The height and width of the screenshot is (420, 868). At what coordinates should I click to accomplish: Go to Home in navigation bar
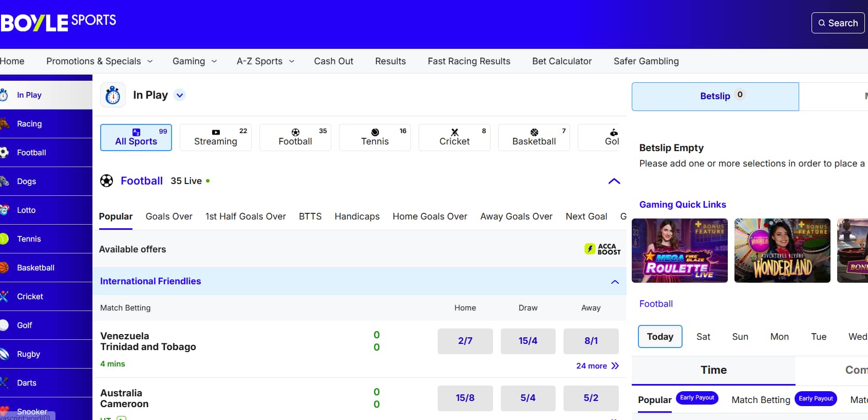click(12, 61)
